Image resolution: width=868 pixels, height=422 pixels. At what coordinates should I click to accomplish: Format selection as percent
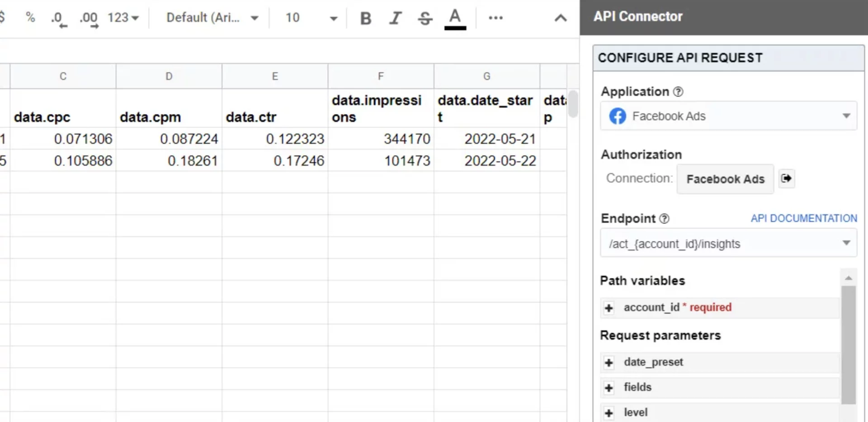[30, 17]
